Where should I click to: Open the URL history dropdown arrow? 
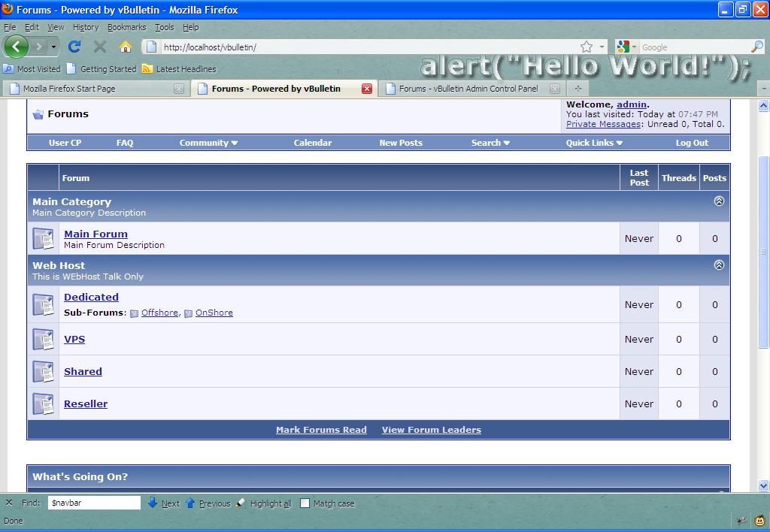pyautogui.click(x=602, y=47)
